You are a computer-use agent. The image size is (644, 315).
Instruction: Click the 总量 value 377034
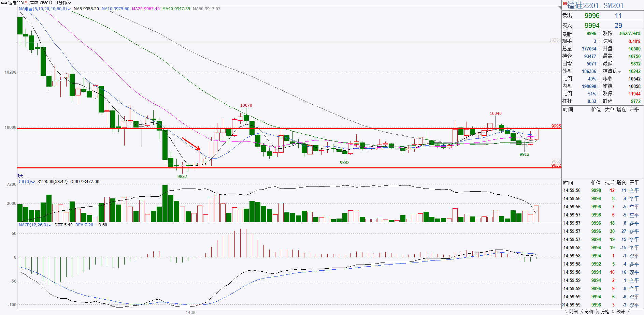pos(589,49)
